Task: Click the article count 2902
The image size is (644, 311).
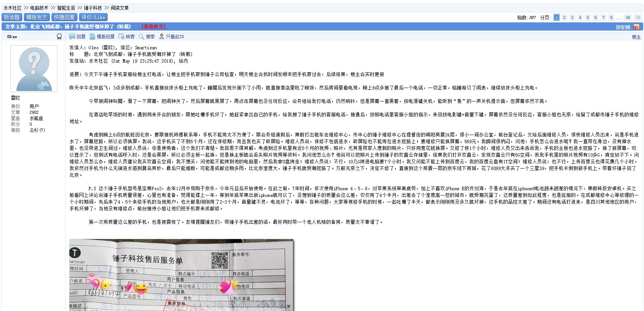Action: click(x=34, y=112)
